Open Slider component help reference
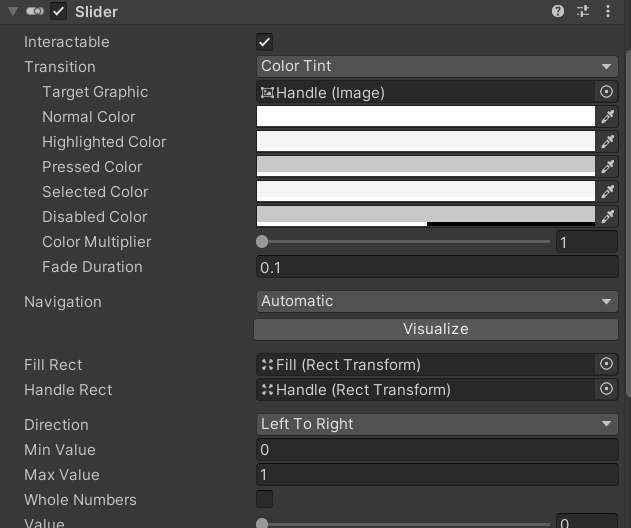This screenshot has width=631, height=528. pyautogui.click(x=558, y=11)
